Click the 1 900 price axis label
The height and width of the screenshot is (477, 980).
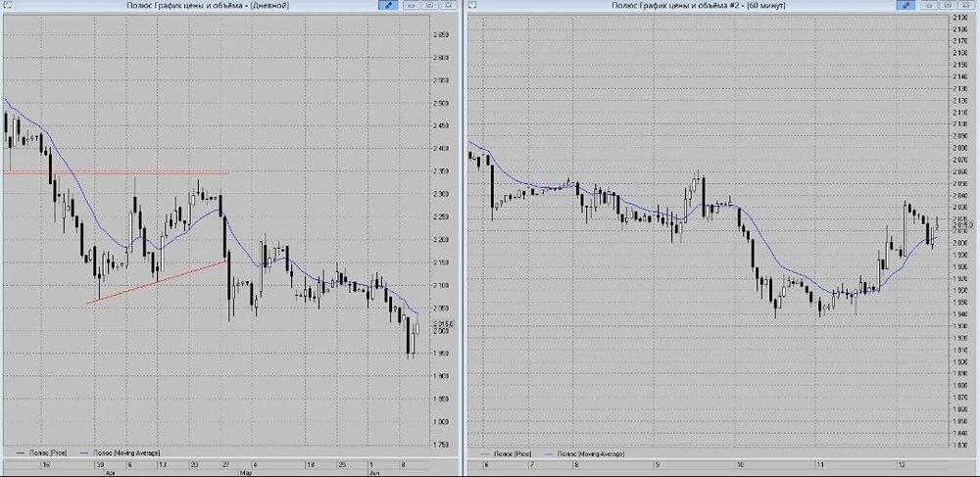pyautogui.click(x=441, y=376)
